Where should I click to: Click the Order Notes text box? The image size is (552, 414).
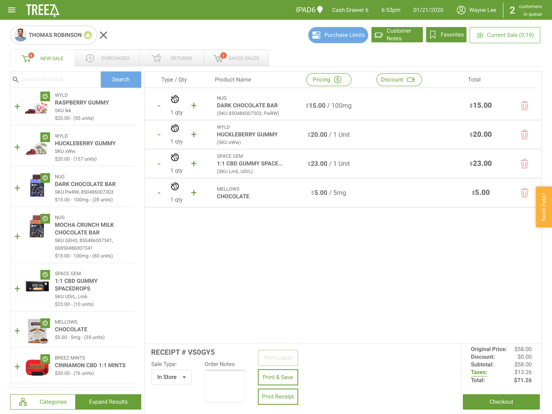(x=225, y=386)
